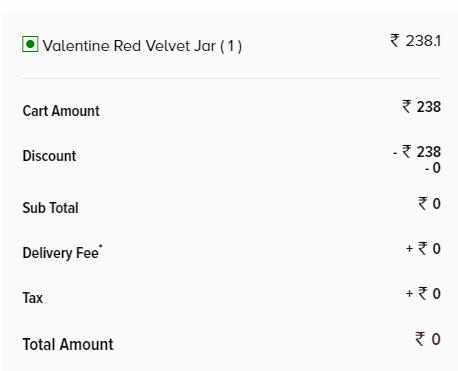Image resolution: width=458 pixels, height=371 pixels.
Task: Click the Tax value + ₹ 0
Action: [423, 294]
